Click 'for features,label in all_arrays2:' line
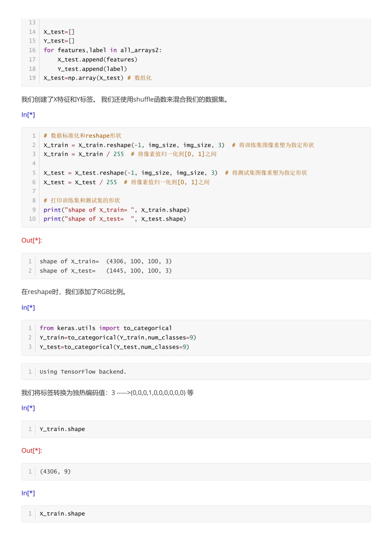Viewport: 392px width, 555px height. click(103, 50)
